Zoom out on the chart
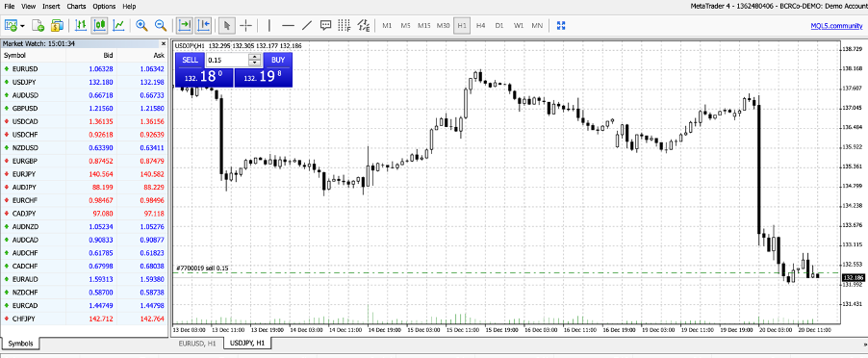The image size is (868, 358). coord(161,25)
